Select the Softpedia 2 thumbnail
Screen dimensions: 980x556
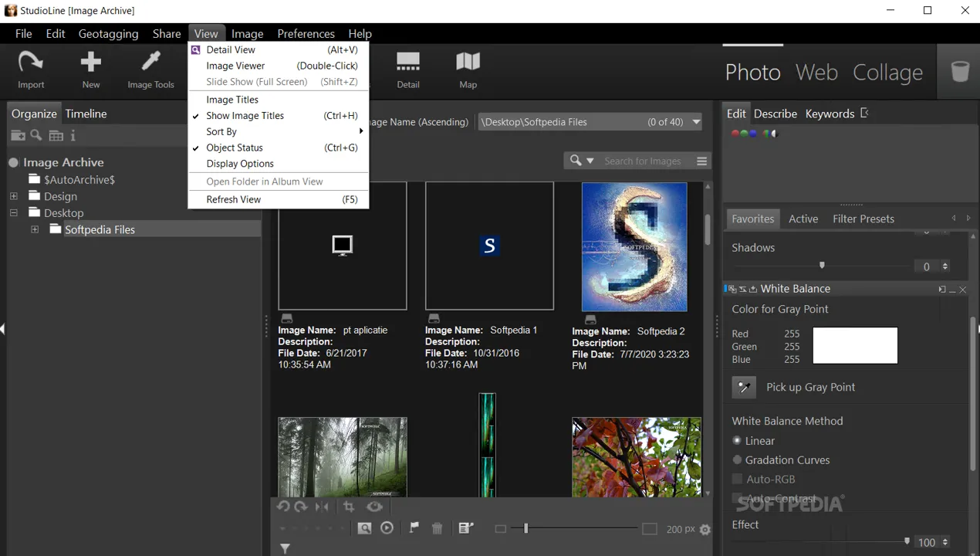pyautogui.click(x=634, y=246)
